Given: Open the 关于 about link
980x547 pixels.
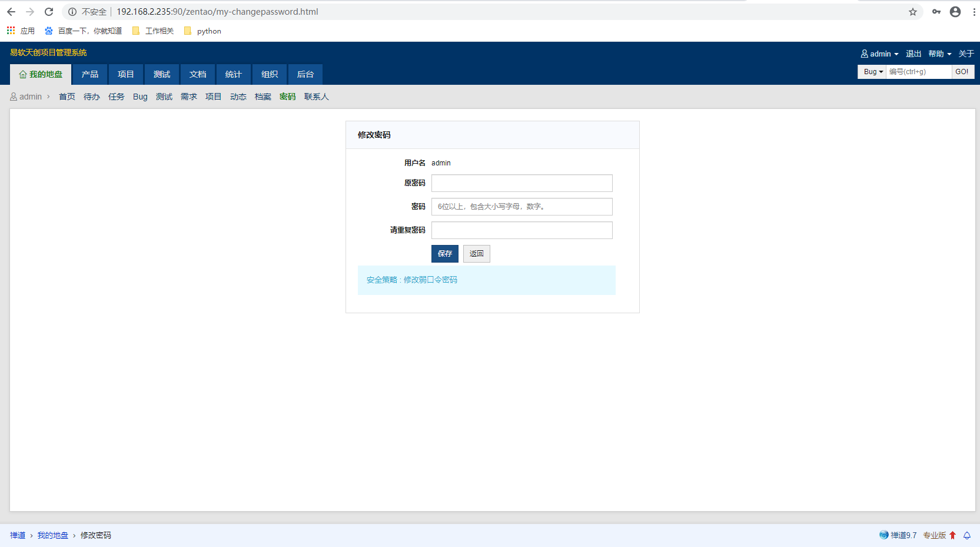Looking at the screenshot, I should pyautogui.click(x=966, y=54).
